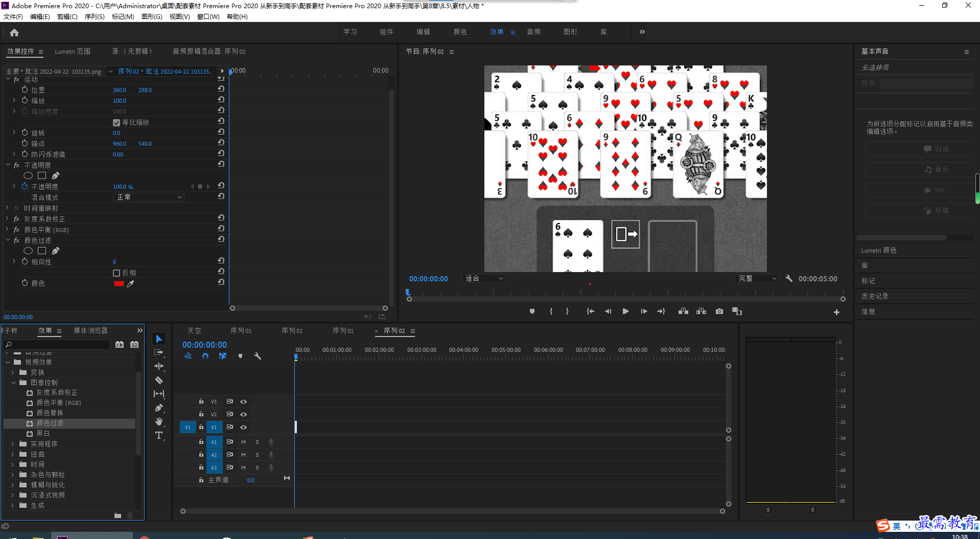Click the Lift button
The image size is (980, 539).
(x=683, y=311)
